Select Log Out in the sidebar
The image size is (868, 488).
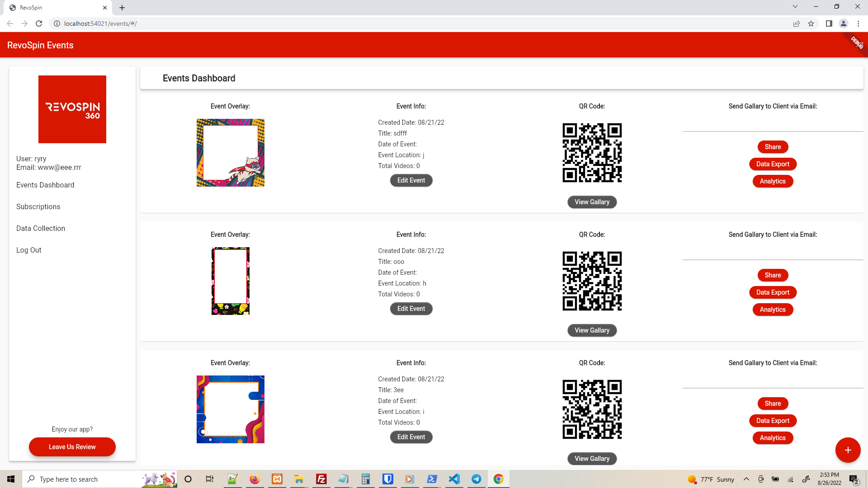[x=28, y=250]
